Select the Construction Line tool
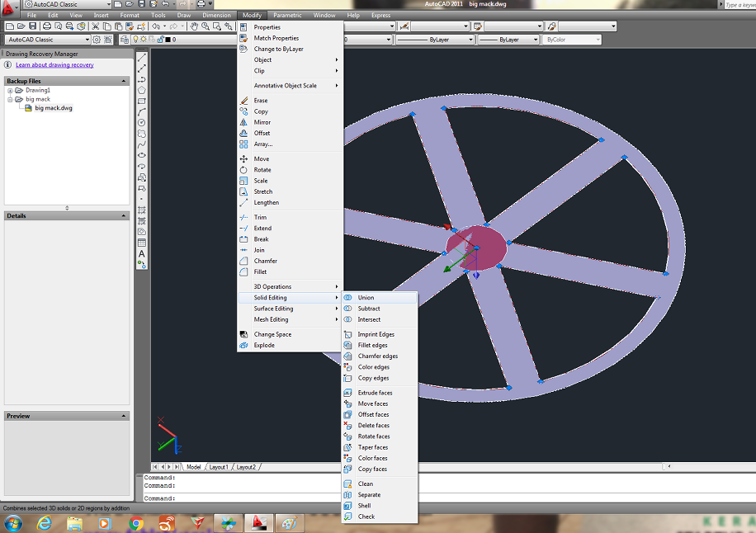The width and height of the screenshot is (756, 533). 142,68
